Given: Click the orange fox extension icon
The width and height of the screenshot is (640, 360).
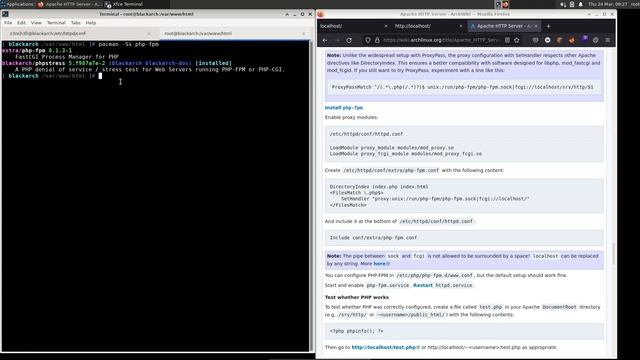Looking at the screenshot, I should [x=572, y=40].
